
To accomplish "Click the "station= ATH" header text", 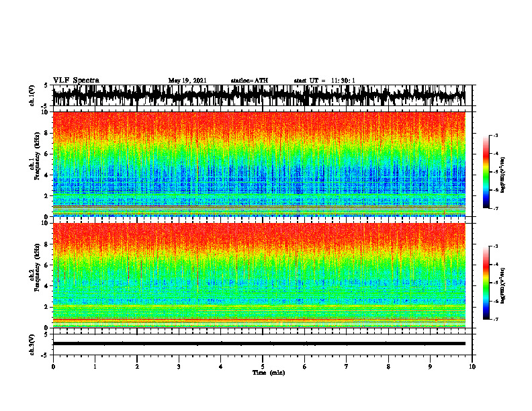I will tap(249, 81).
